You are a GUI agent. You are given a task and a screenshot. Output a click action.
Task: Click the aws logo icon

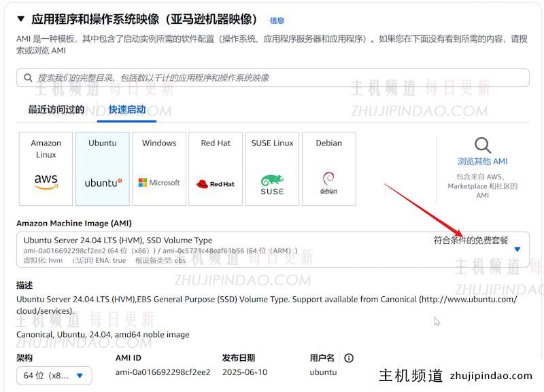click(46, 181)
